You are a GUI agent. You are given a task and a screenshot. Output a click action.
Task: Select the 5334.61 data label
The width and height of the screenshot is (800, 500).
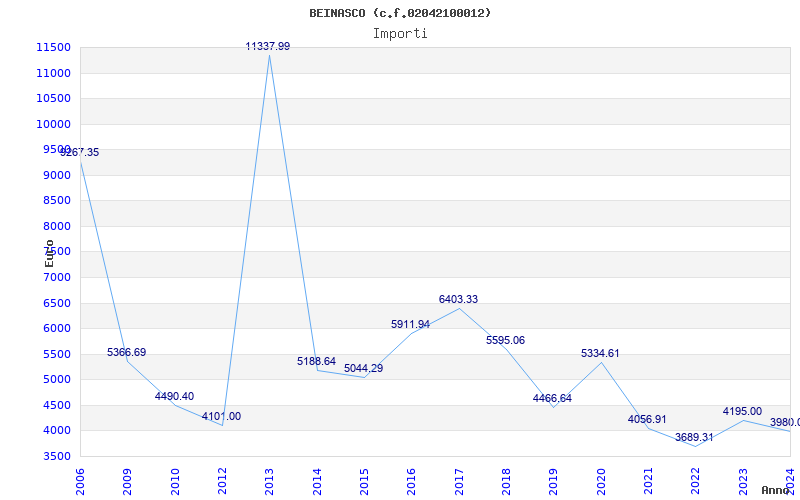pos(600,354)
